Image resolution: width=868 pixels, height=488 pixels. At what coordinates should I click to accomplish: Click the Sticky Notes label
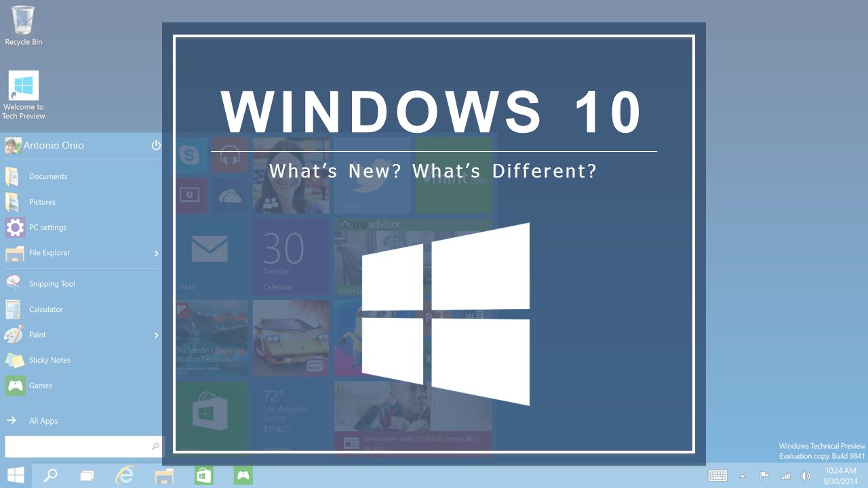point(50,360)
